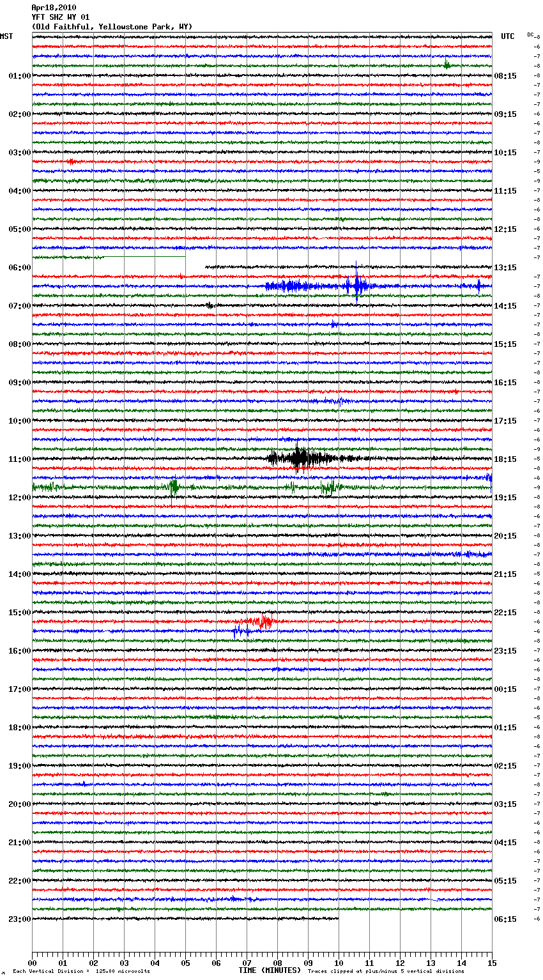Select the 17:00 MST time label
Screen dimensions: 543x980
click(19, 689)
